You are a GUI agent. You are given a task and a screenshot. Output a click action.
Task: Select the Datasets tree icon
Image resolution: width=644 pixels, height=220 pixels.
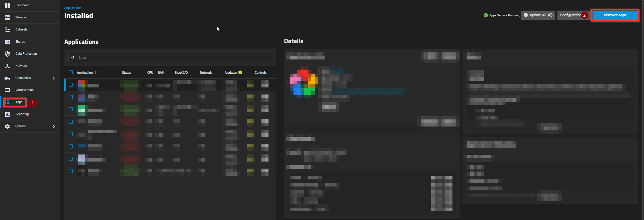pyautogui.click(x=7, y=29)
